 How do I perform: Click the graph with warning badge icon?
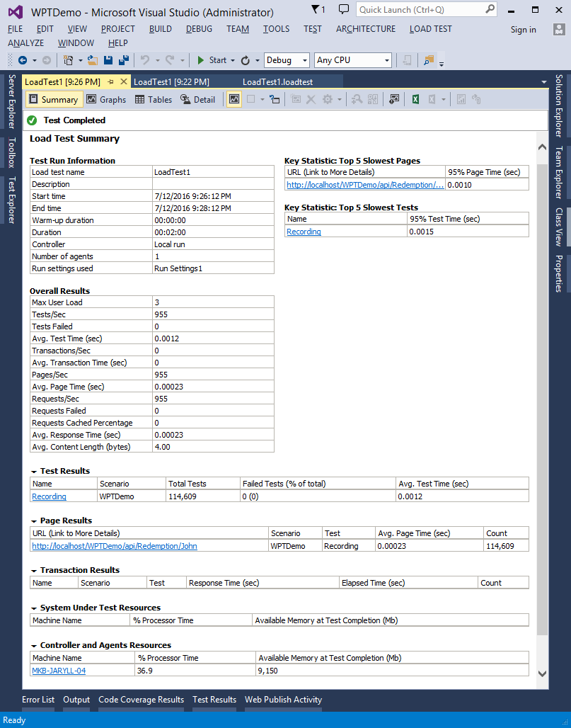[x=394, y=99]
